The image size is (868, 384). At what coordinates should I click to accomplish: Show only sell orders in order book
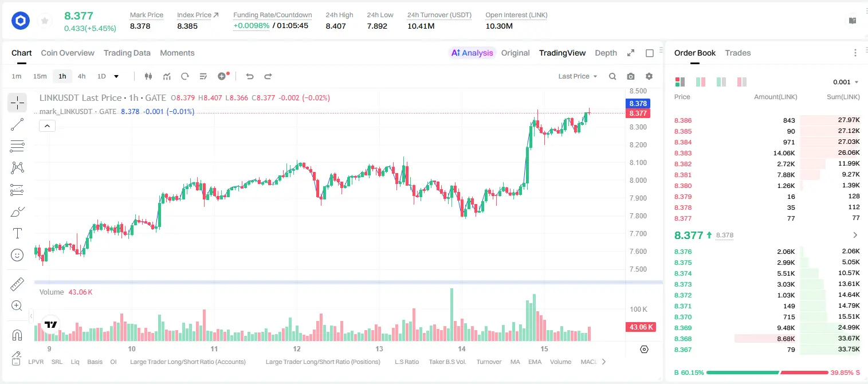pyautogui.click(x=742, y=82)
